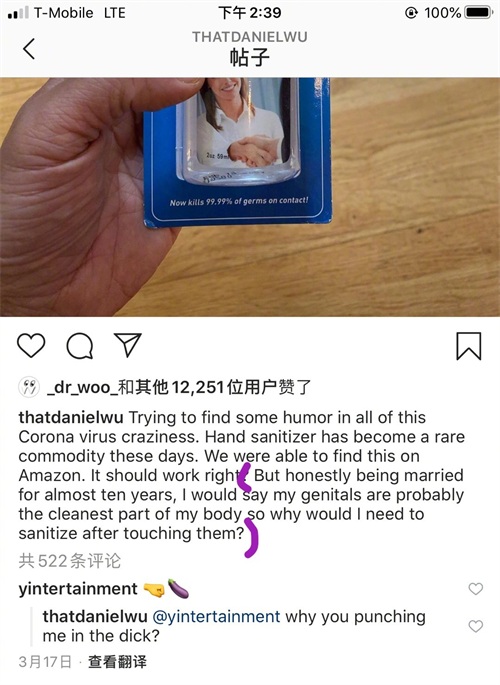View all 522 comments
Image resolution: width=500 pixels, height=685 pixels.
[x=69, y=561]
